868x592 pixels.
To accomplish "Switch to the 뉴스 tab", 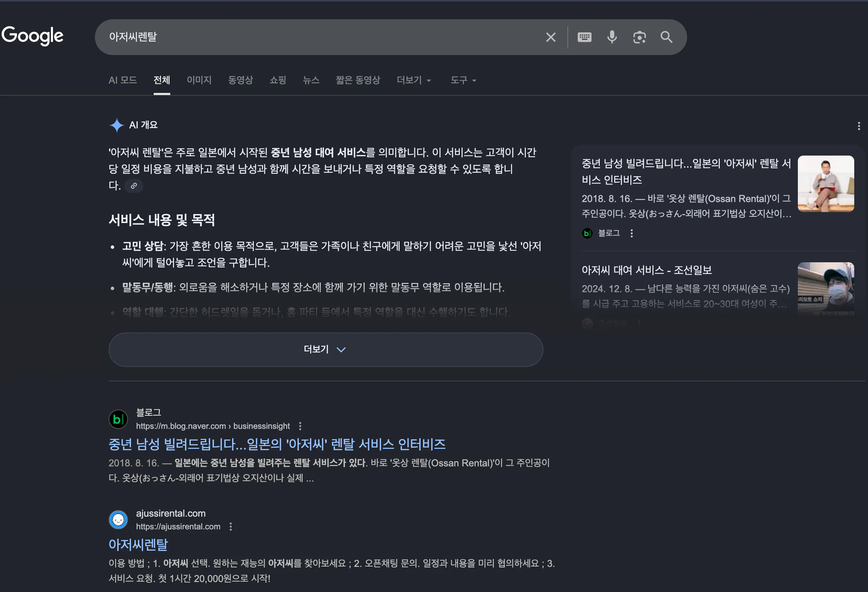I will pos(311,80).
